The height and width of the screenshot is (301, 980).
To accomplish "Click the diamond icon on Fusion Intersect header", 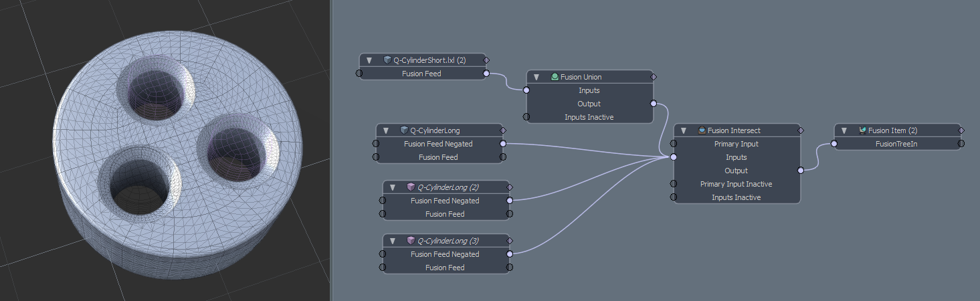I will pyautogui.click(x=801, y=130).
